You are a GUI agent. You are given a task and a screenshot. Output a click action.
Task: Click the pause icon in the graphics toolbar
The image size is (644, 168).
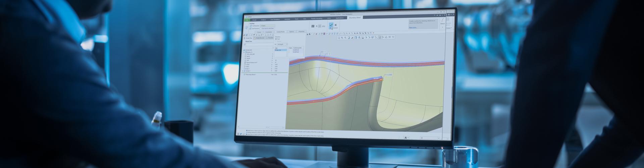coord(389,37)
